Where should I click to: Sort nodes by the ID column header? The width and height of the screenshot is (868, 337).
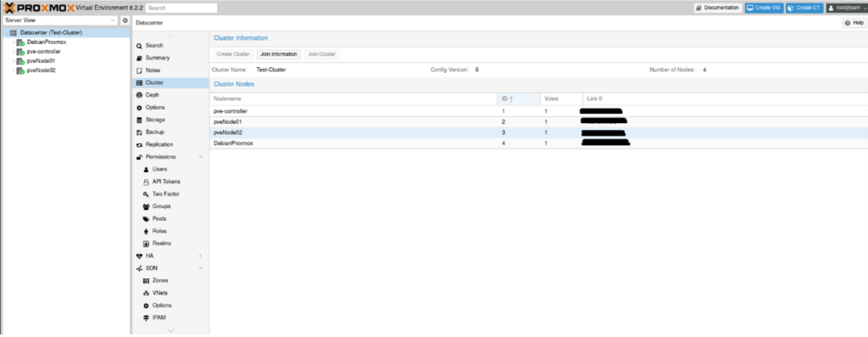coord(519,98)
